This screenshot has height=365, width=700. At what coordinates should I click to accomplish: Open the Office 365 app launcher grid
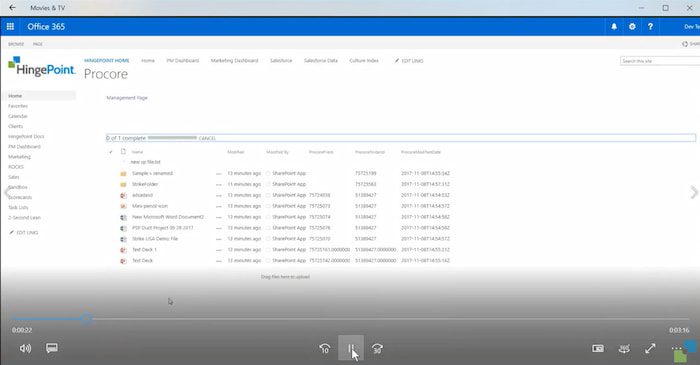click(x=10, y=27)
